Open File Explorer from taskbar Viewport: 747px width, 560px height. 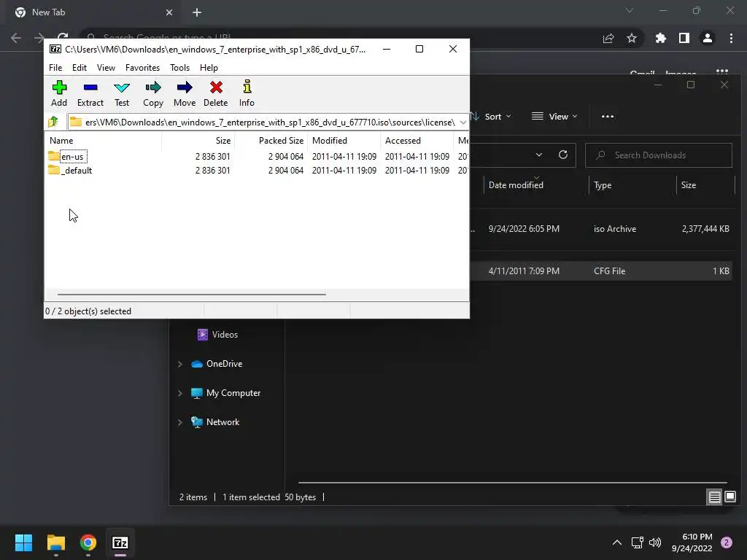click(x=55, y=542)
